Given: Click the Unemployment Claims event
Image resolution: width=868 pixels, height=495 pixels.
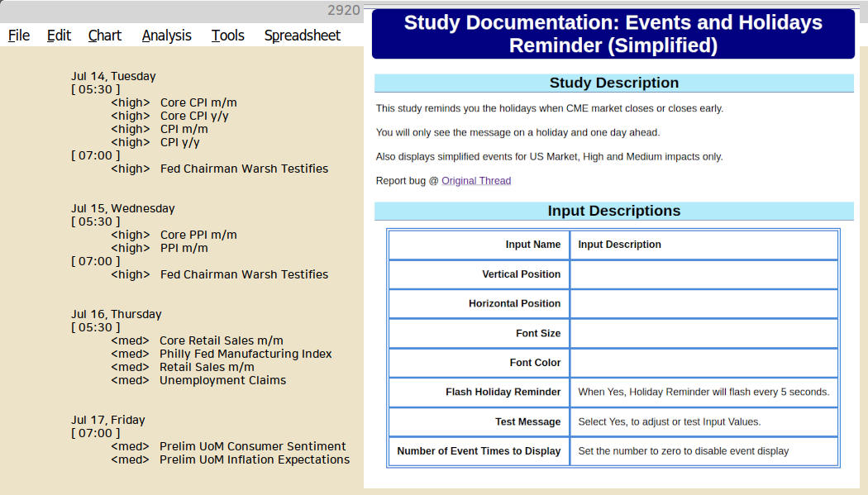Looking at the screenshot, I should click(222, 380).
